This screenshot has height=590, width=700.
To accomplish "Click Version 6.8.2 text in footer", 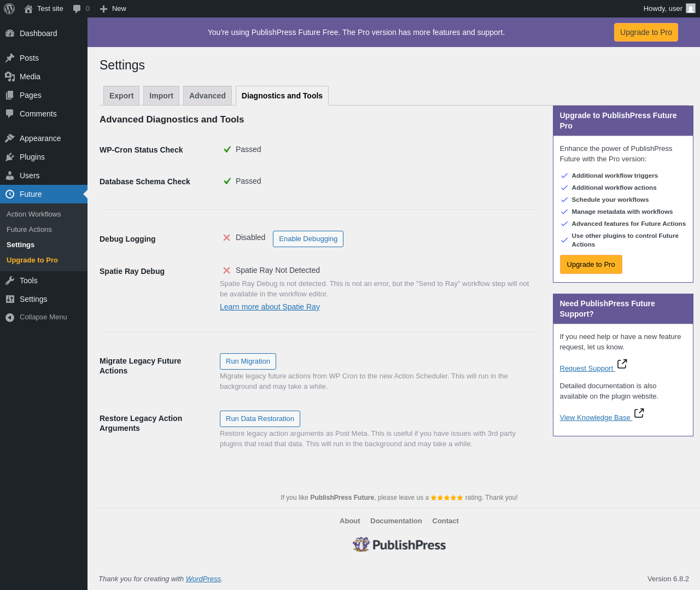I will pyautogui.click(x=668, y=579).
